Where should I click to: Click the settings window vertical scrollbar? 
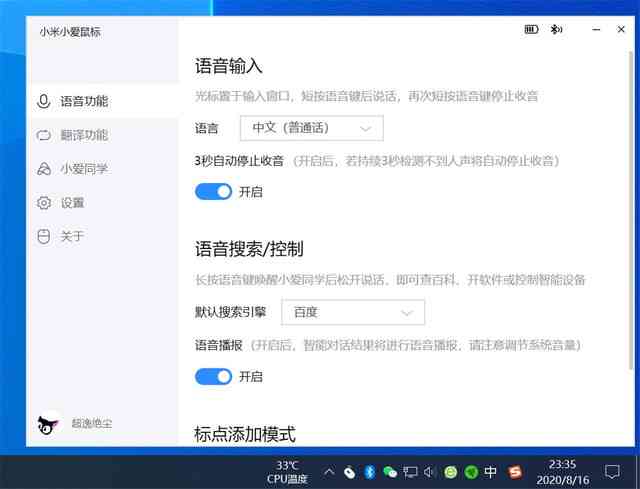coord(631,212)
